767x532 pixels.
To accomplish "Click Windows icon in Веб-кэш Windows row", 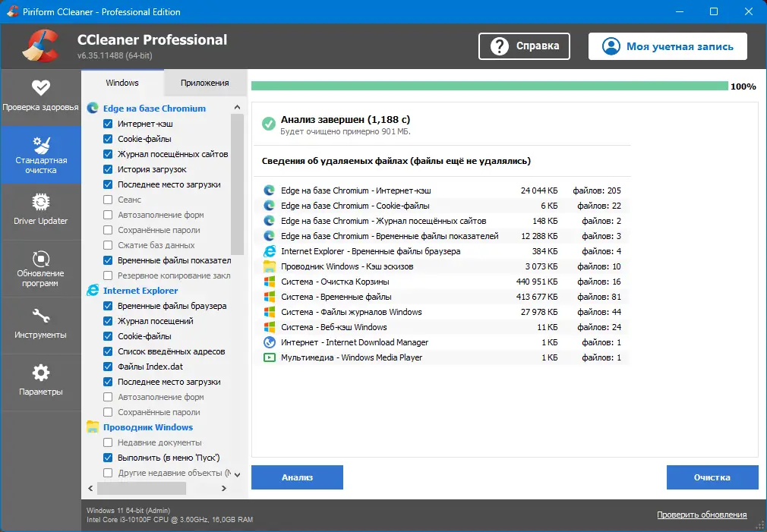I will coord(269,327).
